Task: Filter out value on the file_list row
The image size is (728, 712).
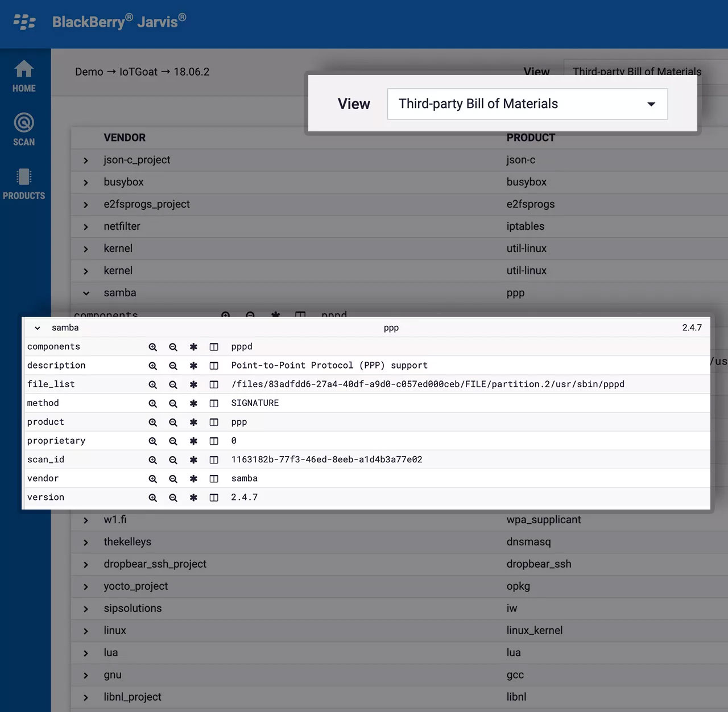Action: pos(173,384)
